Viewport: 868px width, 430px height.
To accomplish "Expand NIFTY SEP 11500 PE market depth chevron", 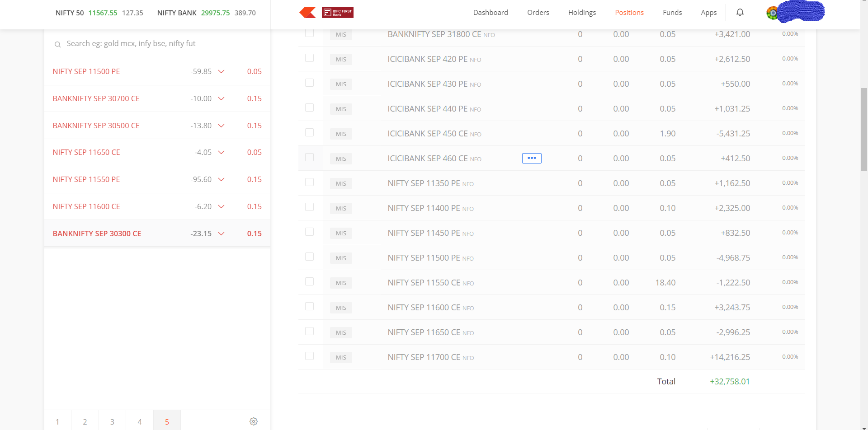I will [222, 71].
